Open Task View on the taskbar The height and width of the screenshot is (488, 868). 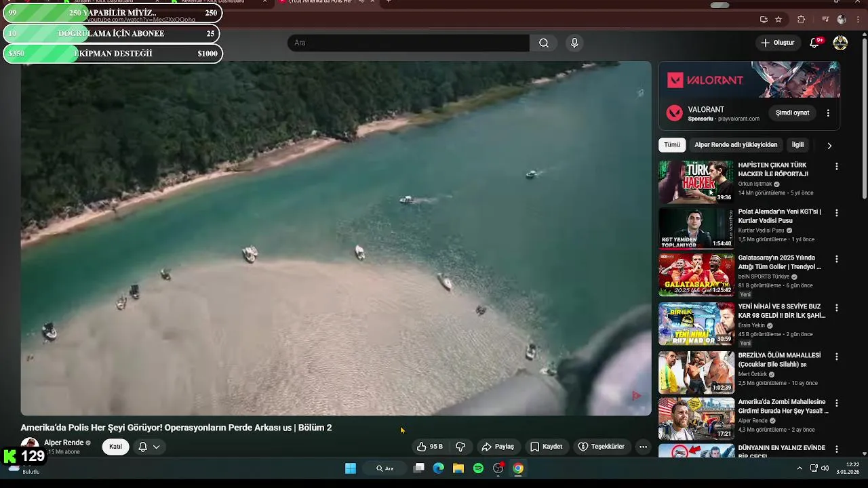point(419,468)
